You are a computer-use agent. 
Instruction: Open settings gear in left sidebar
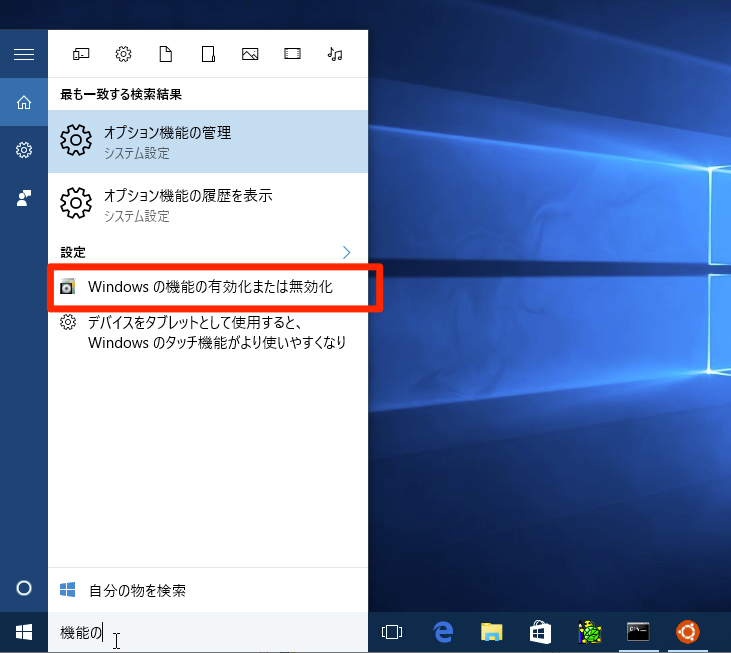pyautogui.click(x=24, y=150)
